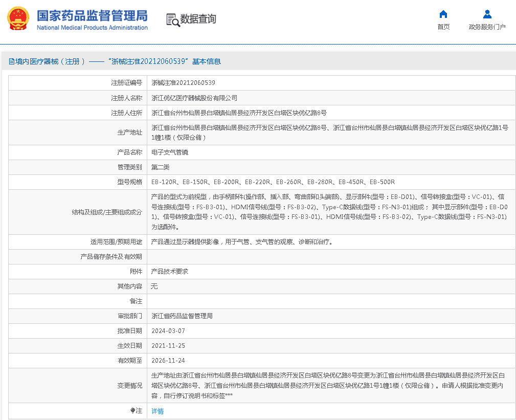
Task: Click the 适用范围/预期用途 label
Action: click(x=117, y=242)
